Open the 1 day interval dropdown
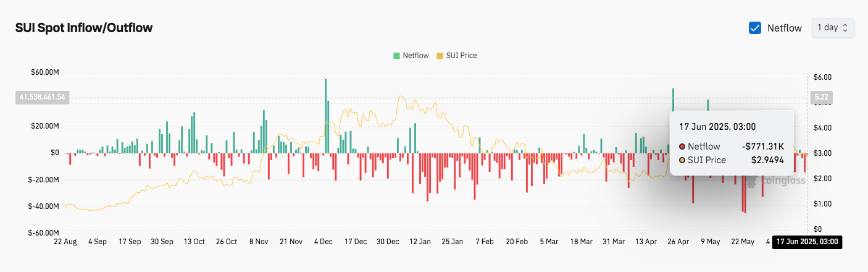This screenshot has width=868, height=272. (x=833, y=28)
